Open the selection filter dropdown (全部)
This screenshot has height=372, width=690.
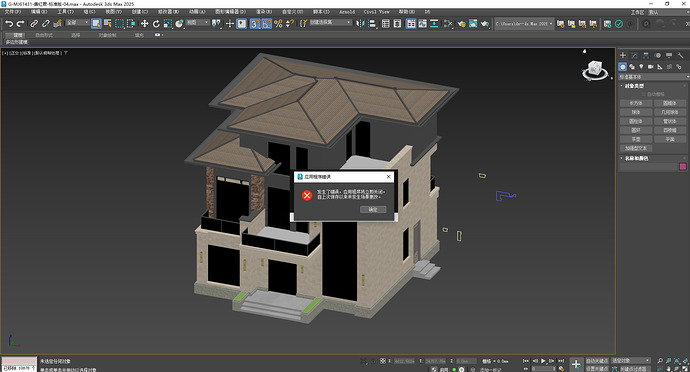77,22
